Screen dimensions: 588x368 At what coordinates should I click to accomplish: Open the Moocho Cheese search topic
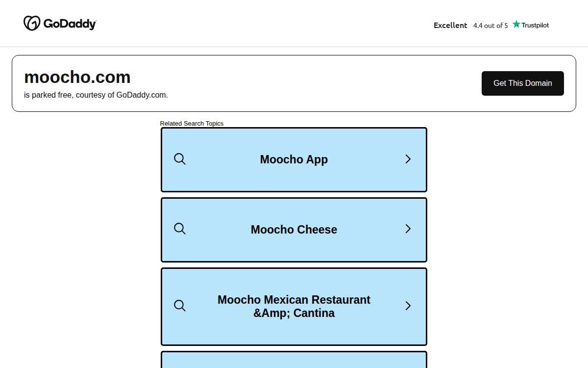pyautogui.click(x=294, y=230)
